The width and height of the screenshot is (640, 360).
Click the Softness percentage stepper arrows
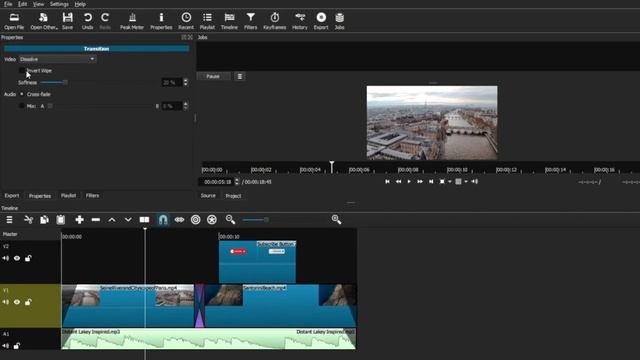point(186,82)
